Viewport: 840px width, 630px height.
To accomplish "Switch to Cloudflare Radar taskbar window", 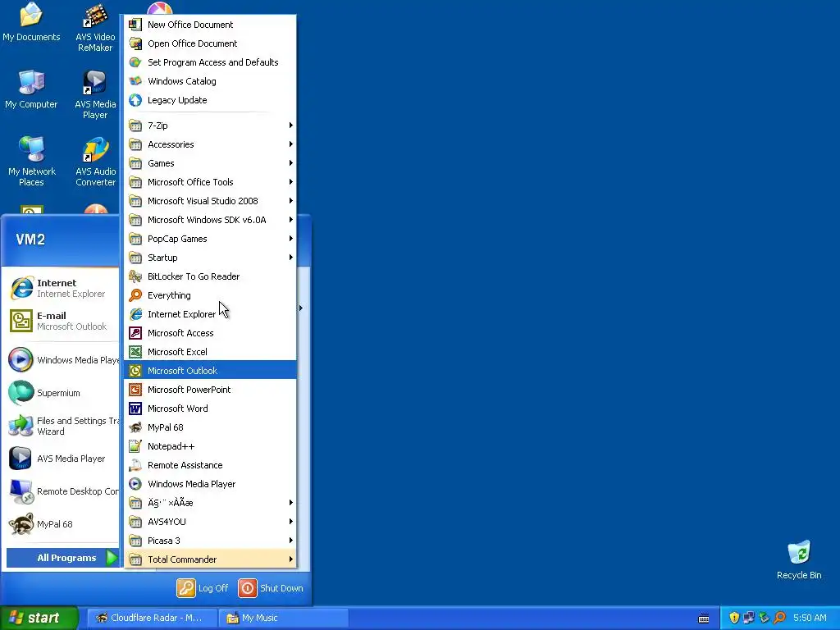I will tap(152, 618).
